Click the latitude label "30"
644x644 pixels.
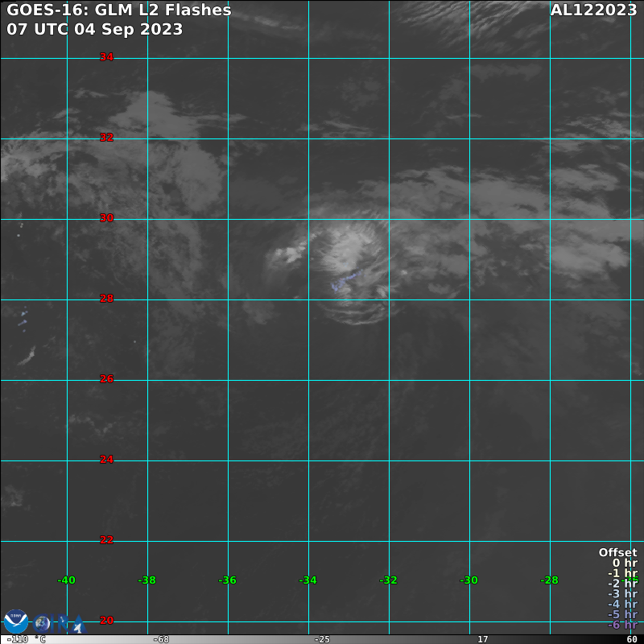(x=106, y=218)
